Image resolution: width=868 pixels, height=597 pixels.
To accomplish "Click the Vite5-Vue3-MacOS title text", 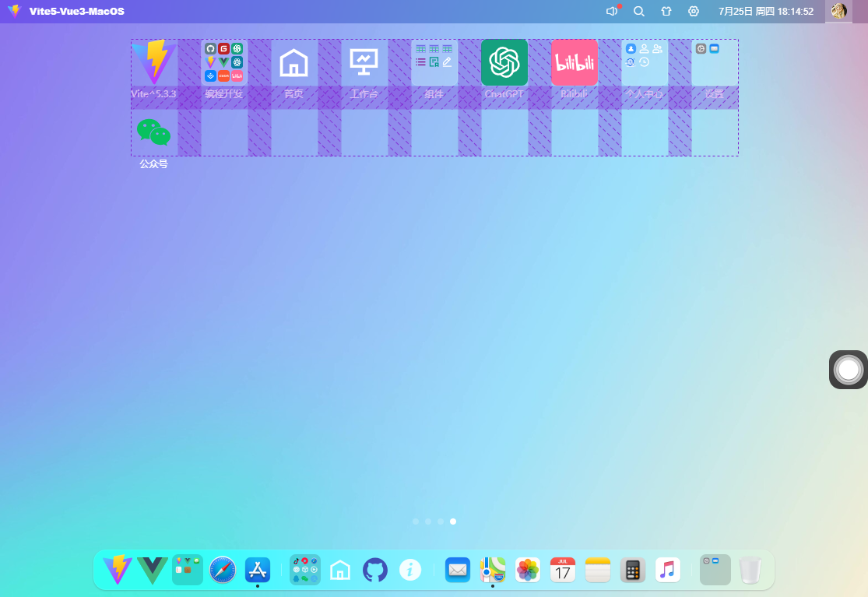I will pyautogui.click(x=77, y=11).
